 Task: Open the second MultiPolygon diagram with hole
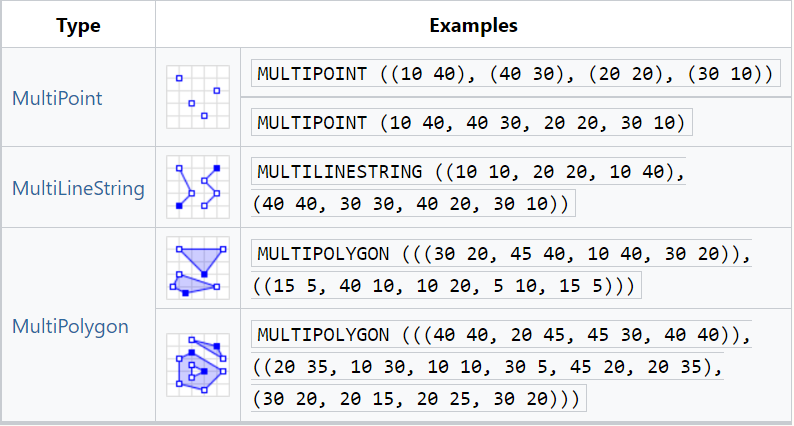[198, 366]
